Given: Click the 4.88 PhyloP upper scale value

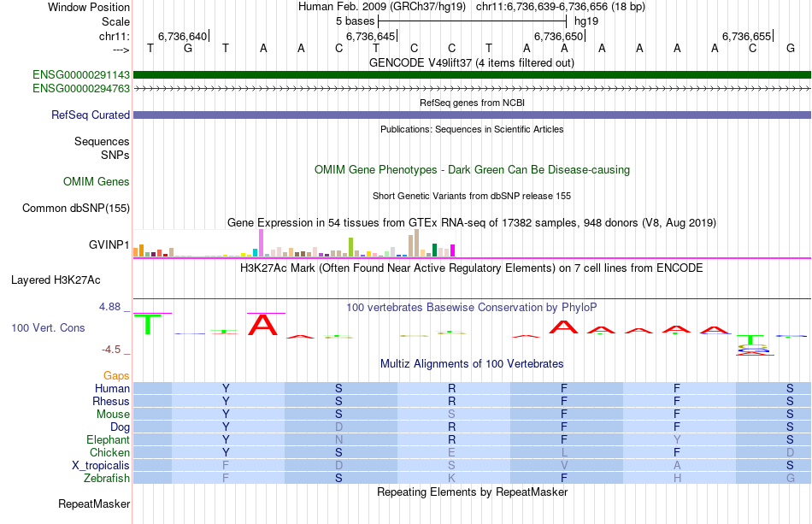Looking at the screenshot, I should click(109, 307).
